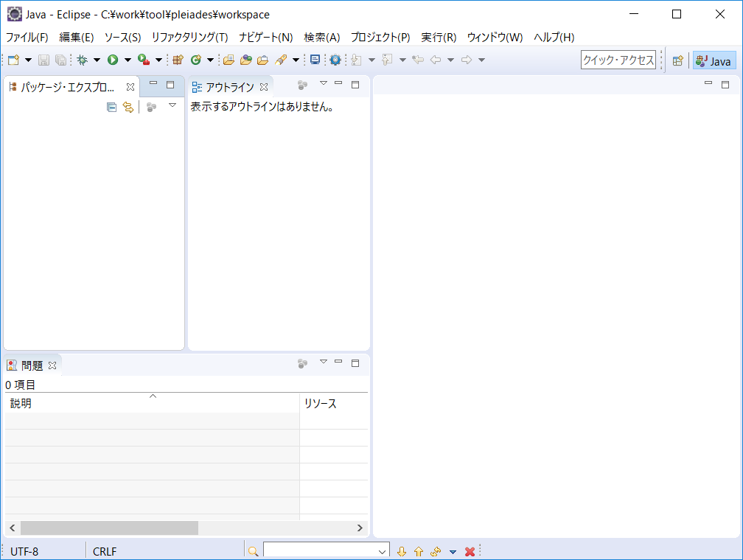This screenshot has width=743, height=560.
Task: Click the Open Perspective icon near top right
Action: 677,60
